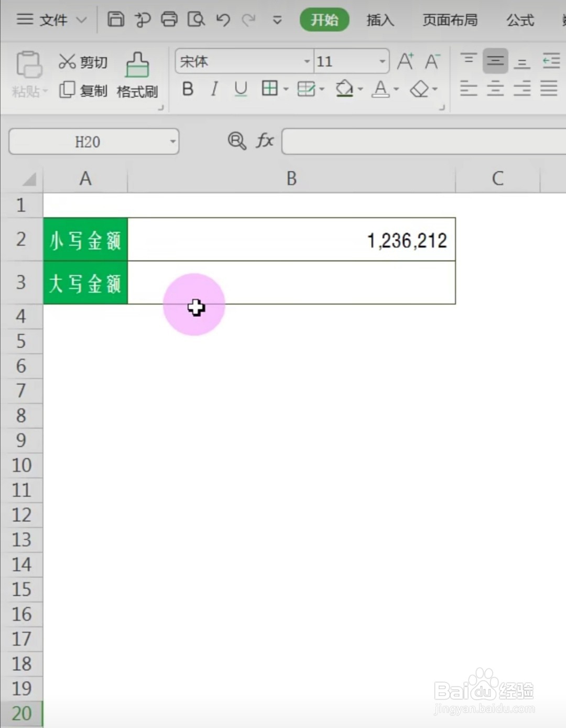Open the font size dropdown arrow
Screen dimensions: 566x728
pos(382,61)
